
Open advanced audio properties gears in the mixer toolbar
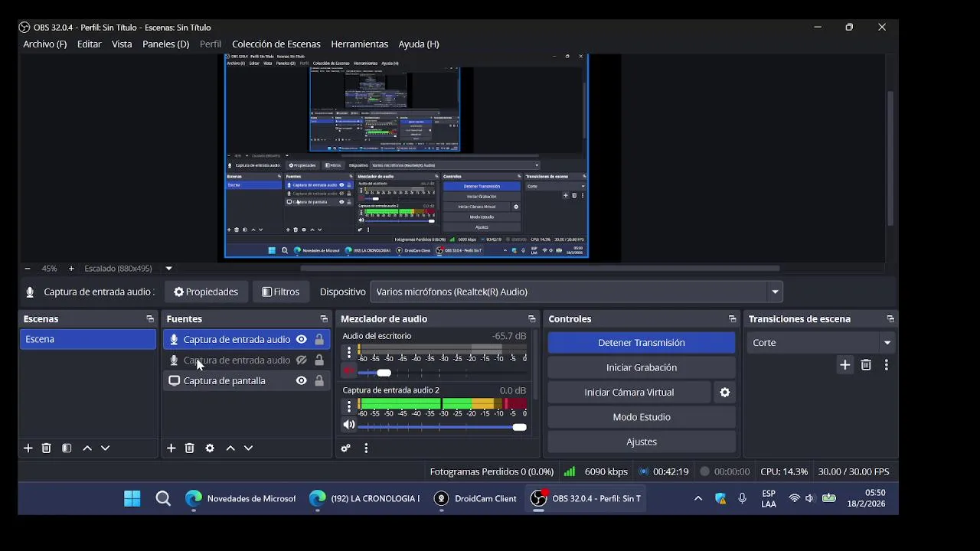click(x=346, y=448)
